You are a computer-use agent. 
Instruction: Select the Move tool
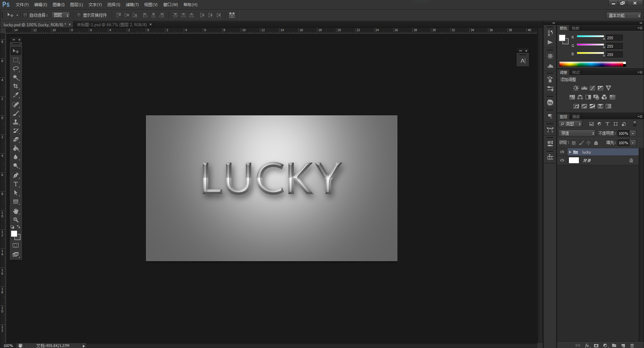click(16, 51)
